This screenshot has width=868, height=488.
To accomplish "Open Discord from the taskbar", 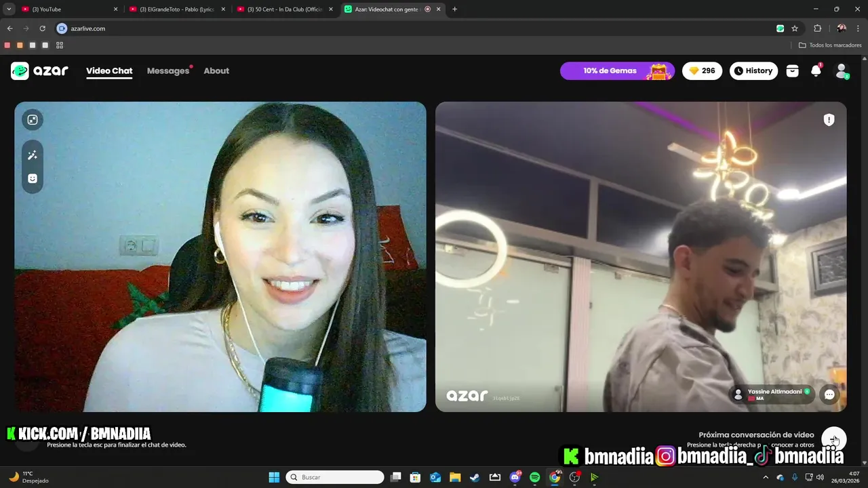I will [x=515, y=477].
